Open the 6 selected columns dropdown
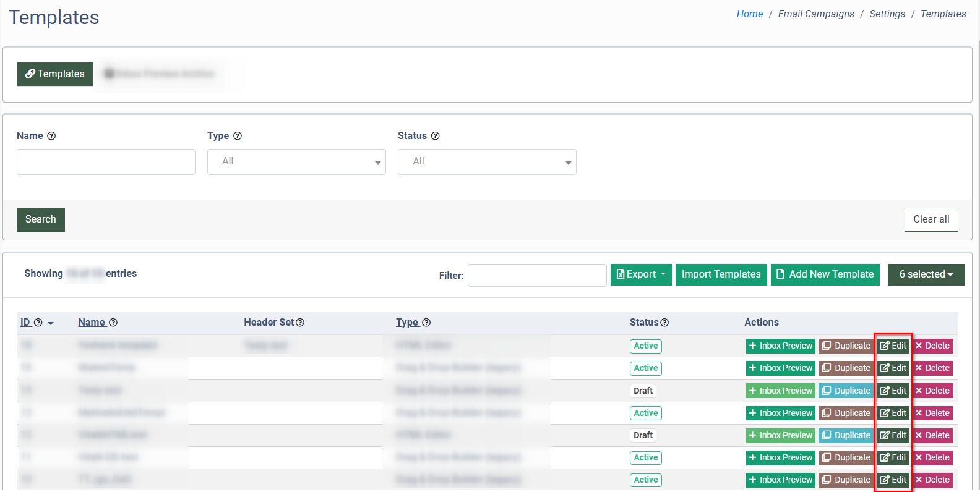The width and height of the screenshot is (980, 492). 926,274
